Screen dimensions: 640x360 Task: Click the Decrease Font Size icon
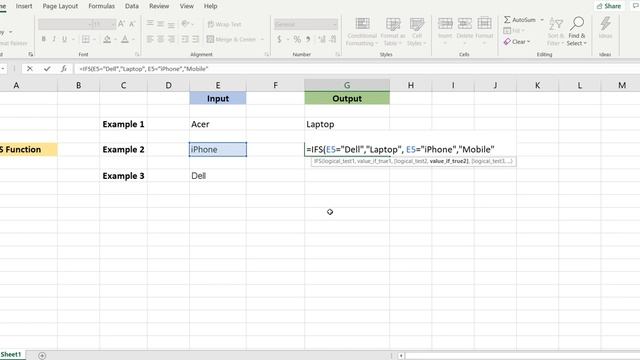[132, 24]
